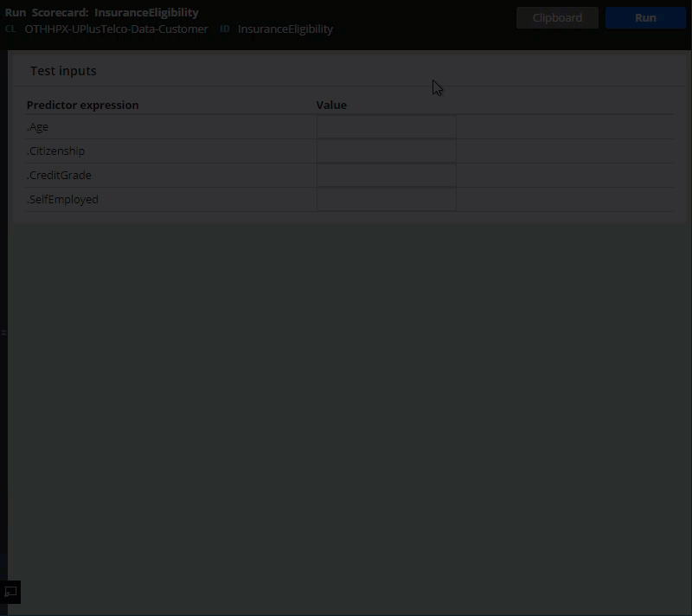
Task: Click the Run Scorecard: InsuranceEligibility title
Action: [x=102, y=13]
